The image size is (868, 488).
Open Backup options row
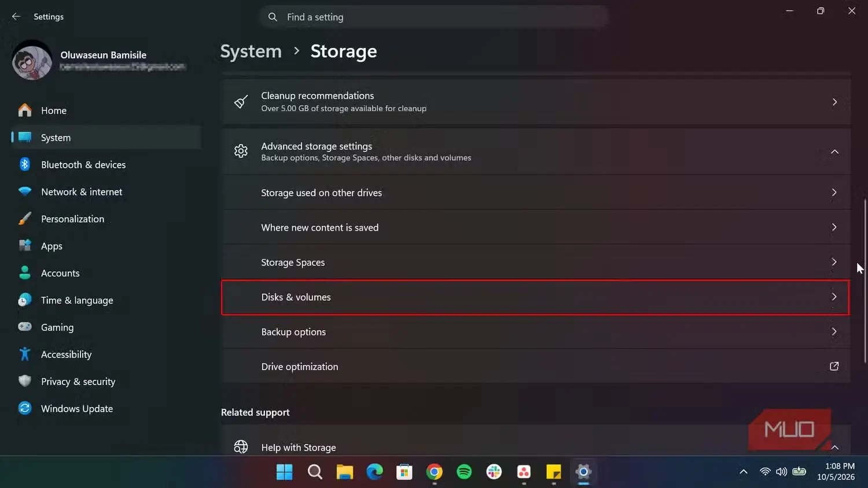pos(536,332)
